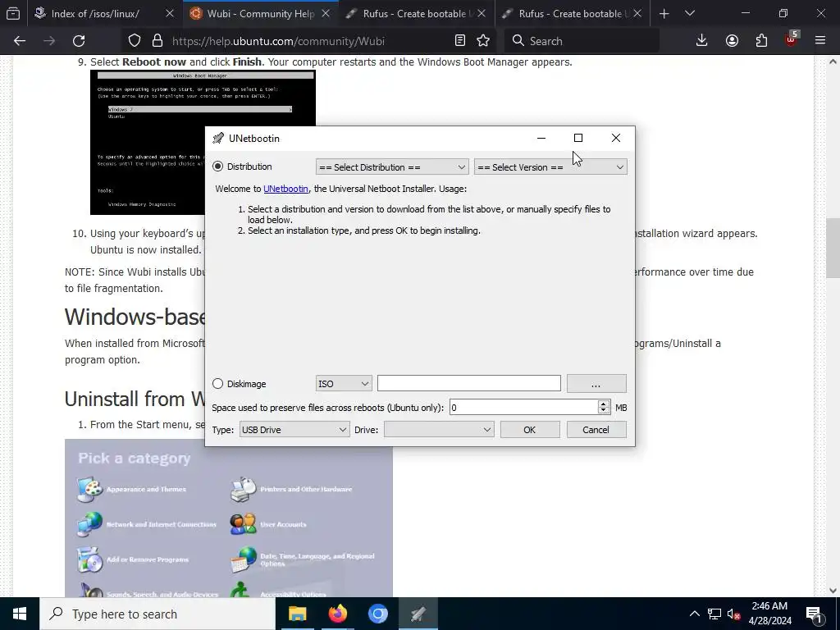Close the Wubi - Community Help tab
This screenshot has height=630, width=840.
click(326, 13)
